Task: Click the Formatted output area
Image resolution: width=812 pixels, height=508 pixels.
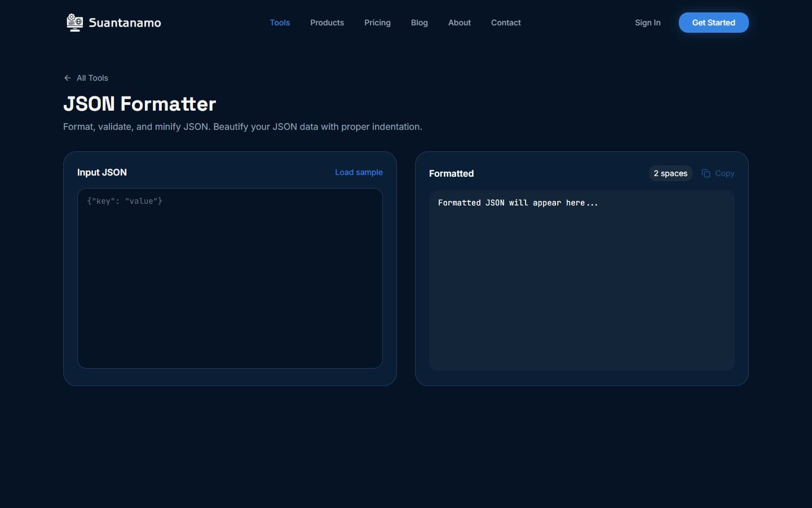Action: pyautogui.click(x=581, y=281)
